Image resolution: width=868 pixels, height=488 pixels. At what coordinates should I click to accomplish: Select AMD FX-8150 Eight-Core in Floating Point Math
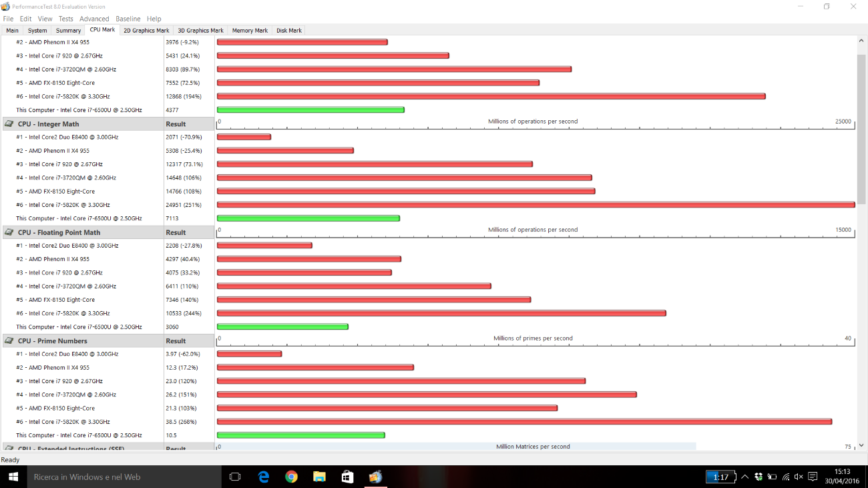[x=55, y=300]
